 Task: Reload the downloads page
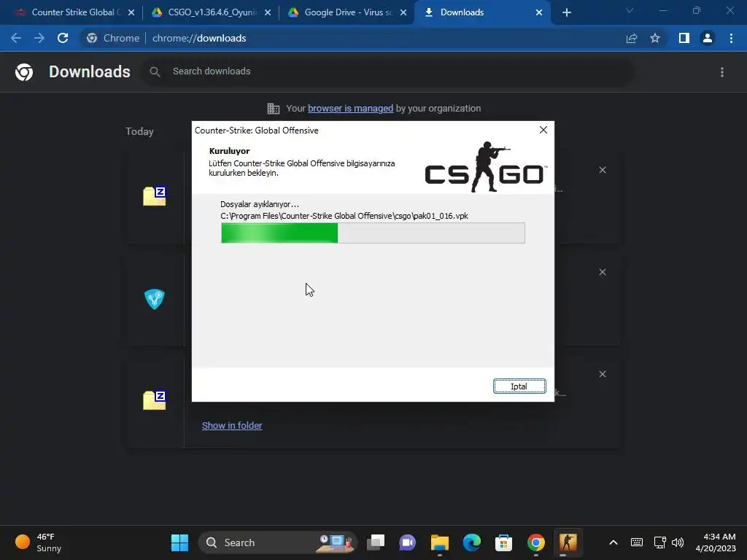click(x=63, y=38)
